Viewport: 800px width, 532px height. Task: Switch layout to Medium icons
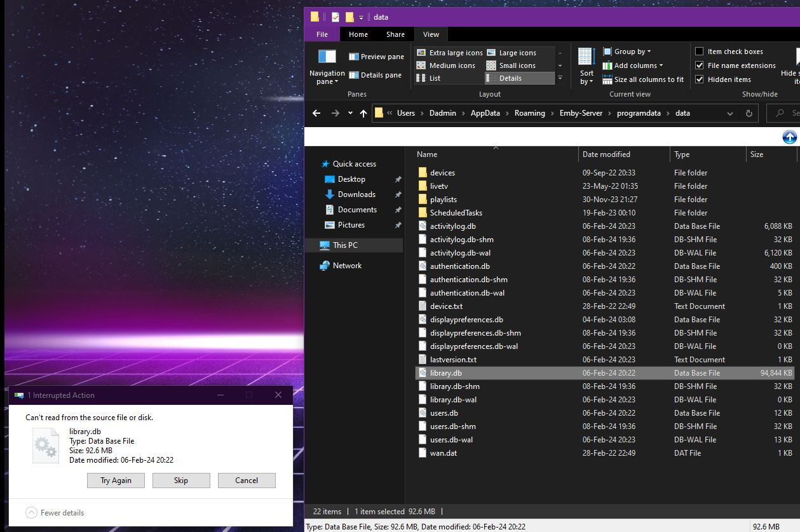click(446, 65)
